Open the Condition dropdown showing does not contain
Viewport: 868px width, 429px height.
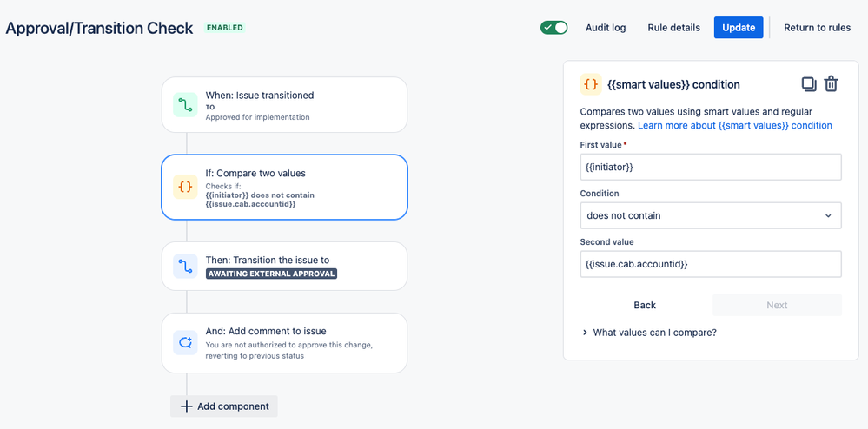pyautogui.click(x=711, y=216)
